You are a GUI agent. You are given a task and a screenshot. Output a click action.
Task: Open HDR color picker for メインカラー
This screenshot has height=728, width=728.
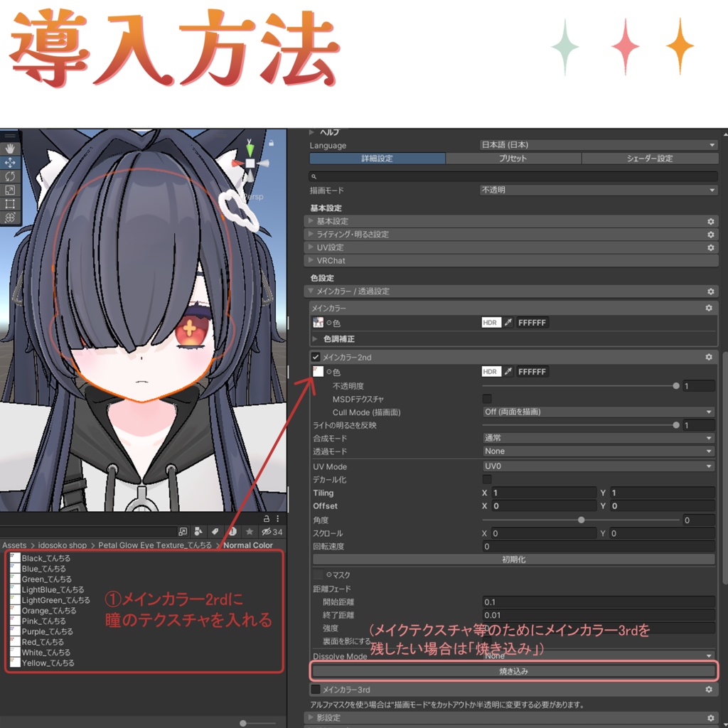click(491, 322)
